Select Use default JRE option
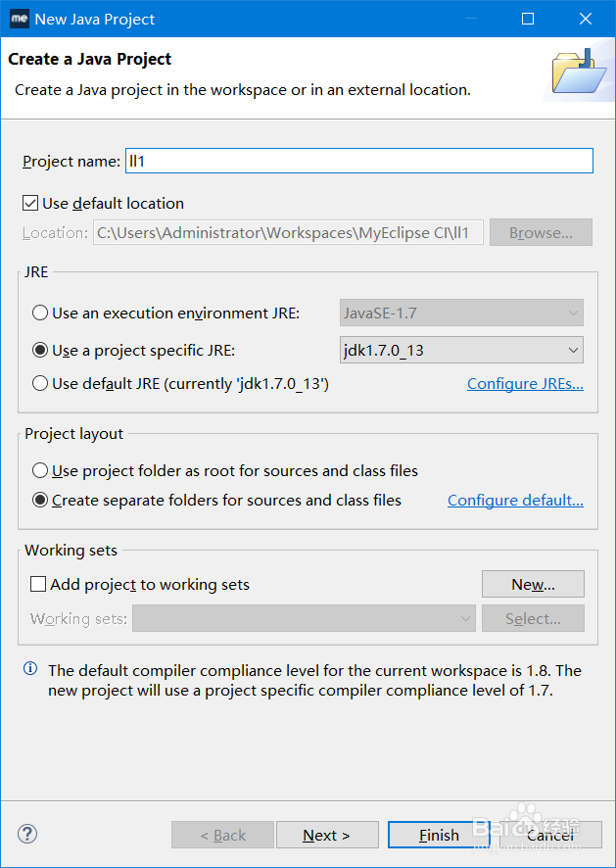The height and width of the screenshot is (868, 616). pos(40,384)
